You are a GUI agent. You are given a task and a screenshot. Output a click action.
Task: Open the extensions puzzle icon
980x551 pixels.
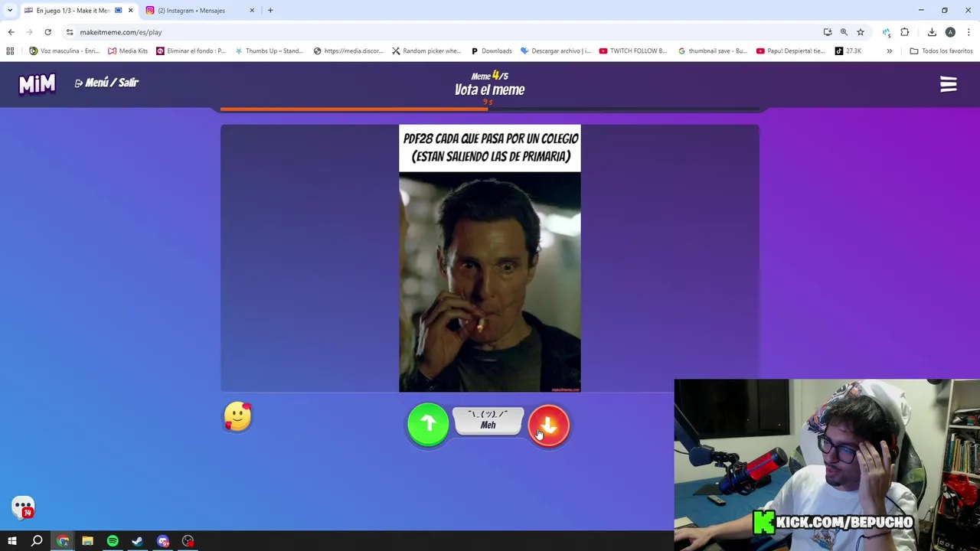click(x=905, y=32)
